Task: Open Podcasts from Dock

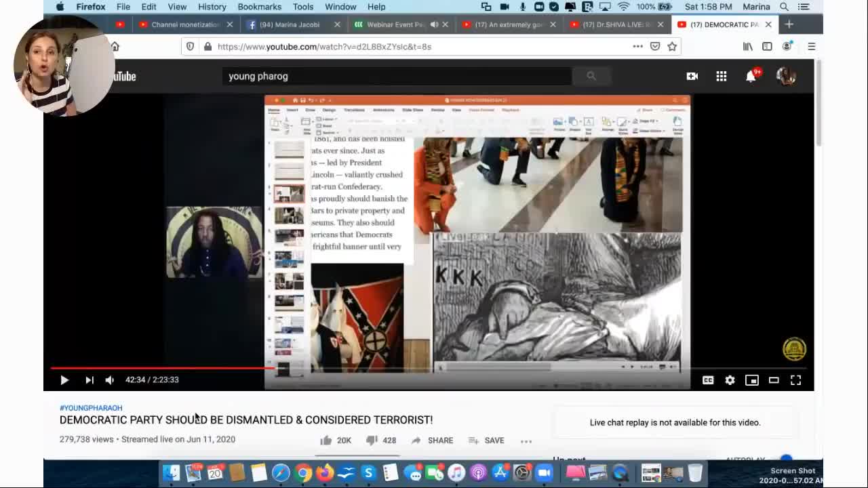Action: (478, 472)
